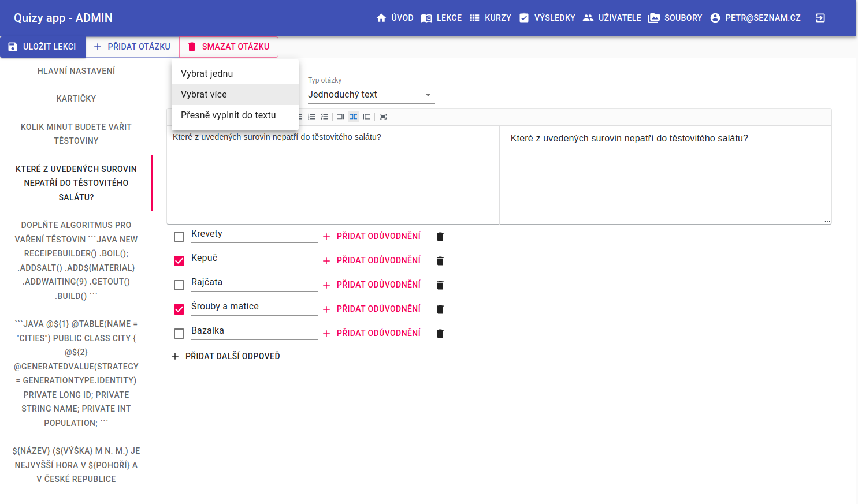Choose 'Vybrat jednu' from the dropdown list
858x504 pixels.
coord(235,74)
